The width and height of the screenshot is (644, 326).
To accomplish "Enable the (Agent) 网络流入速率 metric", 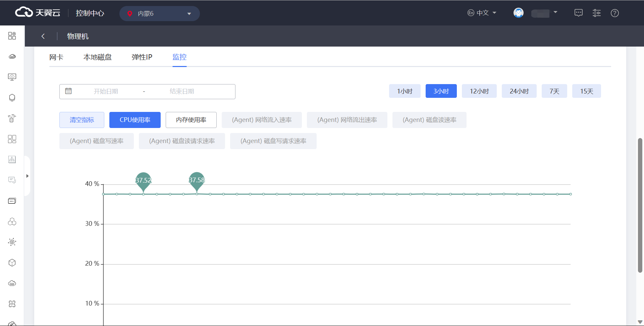I will point(262,120).
